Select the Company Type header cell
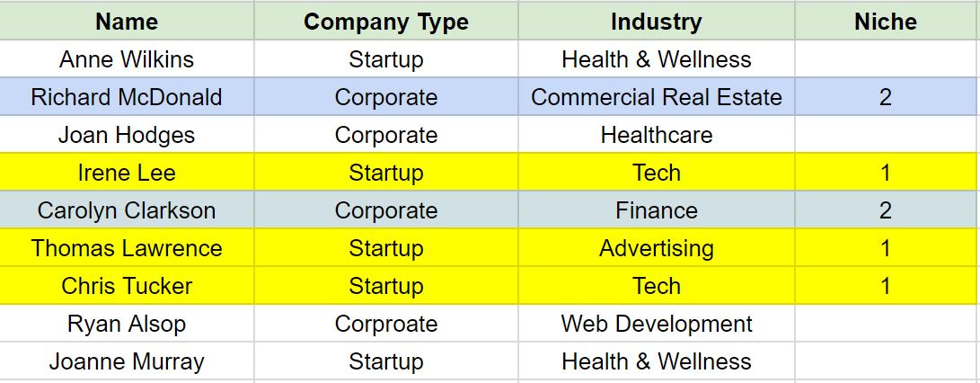The image size is (980, 383). (x=386, y=22)
